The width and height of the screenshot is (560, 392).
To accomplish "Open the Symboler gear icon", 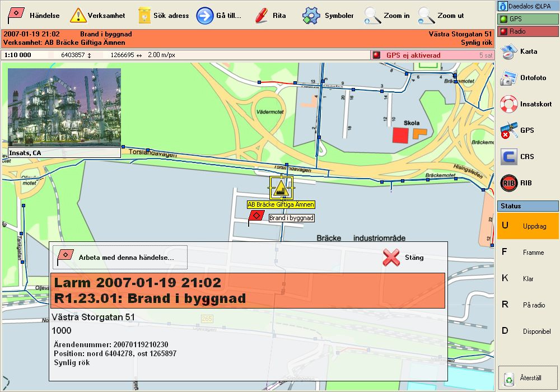I will click(x=311, y=15).
